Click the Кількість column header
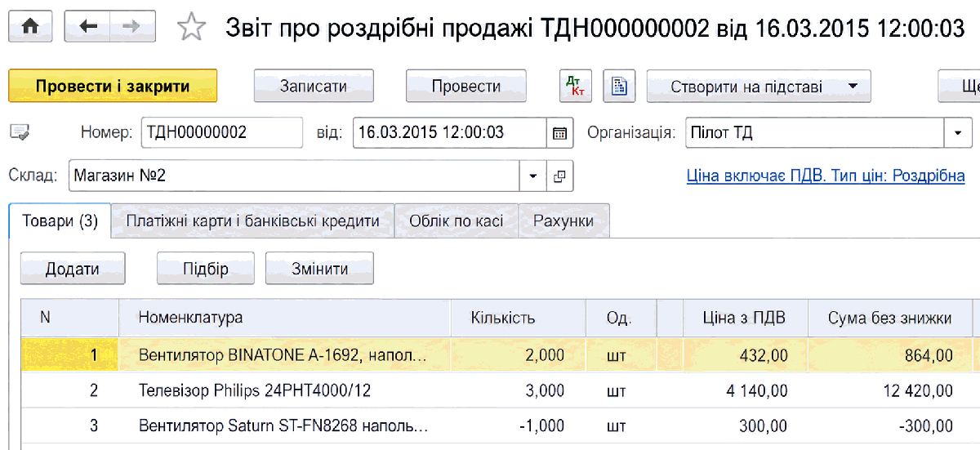This screenshot has width=980, height=450. [x=519, y=318]
